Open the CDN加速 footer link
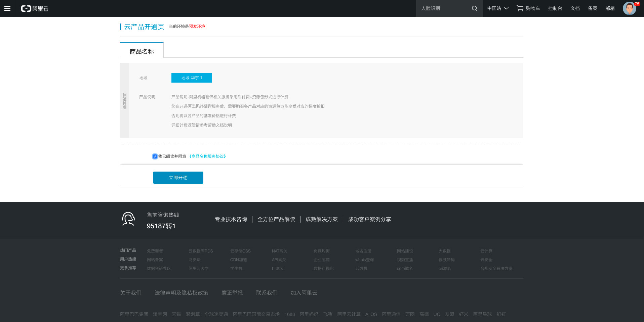Screen dimensions: 644x322 tap(239, 260)
